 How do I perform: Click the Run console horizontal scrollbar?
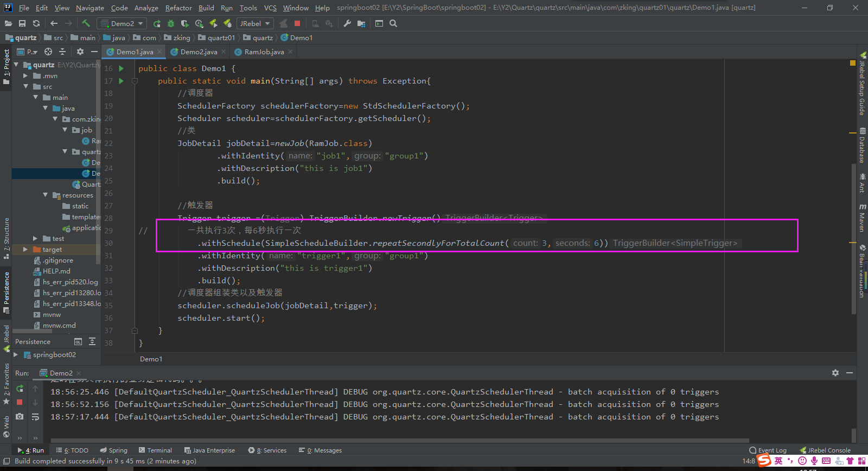400,441
